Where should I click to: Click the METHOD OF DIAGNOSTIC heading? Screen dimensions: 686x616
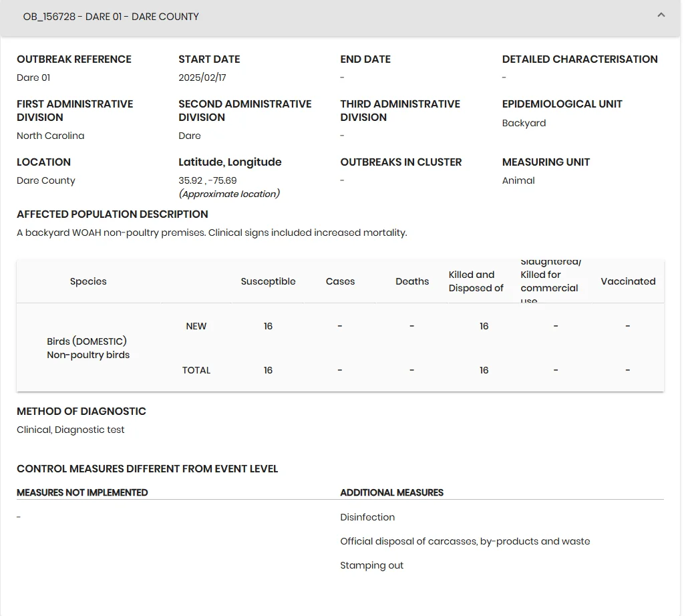tap(81, 412)
